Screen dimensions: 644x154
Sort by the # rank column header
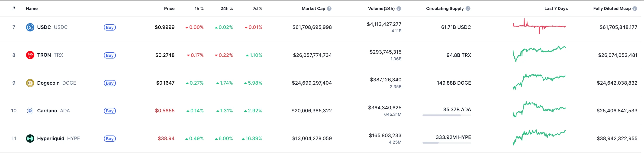(14, 9)
